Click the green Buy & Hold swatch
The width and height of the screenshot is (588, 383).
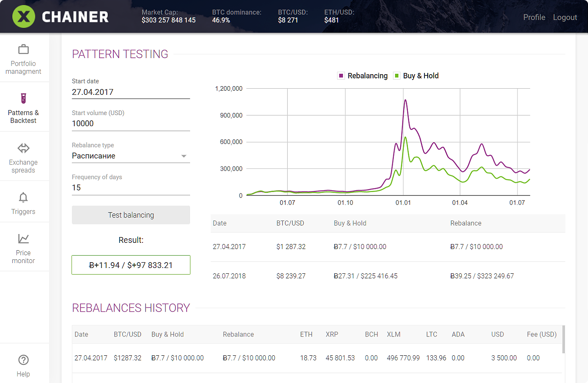click(397, 76)
